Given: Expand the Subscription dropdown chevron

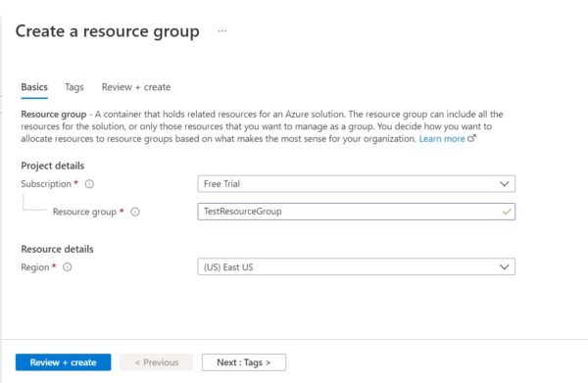Looking at the screenshot, I should pos(505,184).
